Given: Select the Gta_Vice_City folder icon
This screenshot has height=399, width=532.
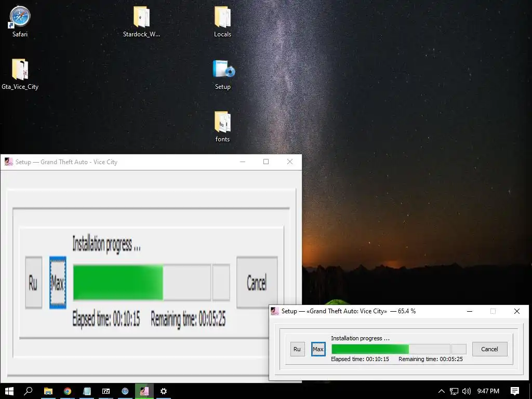Looking at the screenshot, I should click(x=20, y=74).
